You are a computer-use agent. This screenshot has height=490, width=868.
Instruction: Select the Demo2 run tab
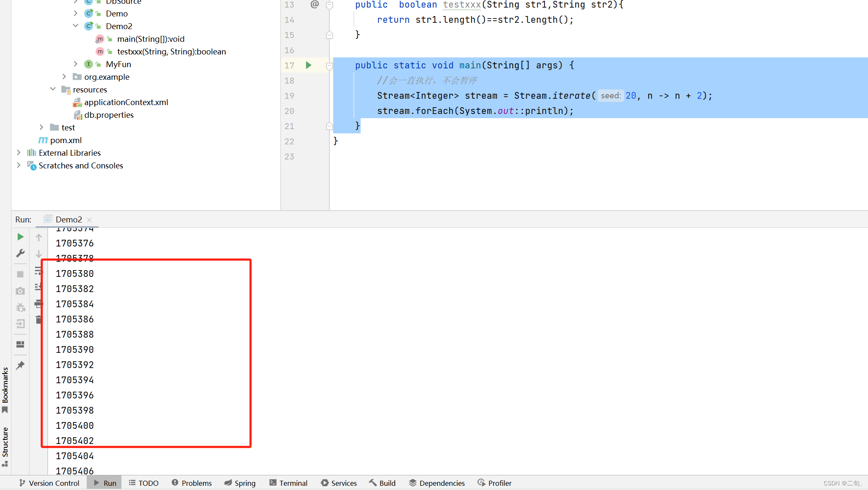[x=69, y=219]
